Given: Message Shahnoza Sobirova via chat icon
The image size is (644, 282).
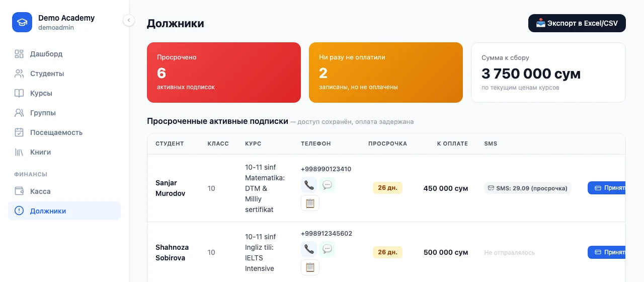Looking at the screenshot, I should (x=327, y=249).
